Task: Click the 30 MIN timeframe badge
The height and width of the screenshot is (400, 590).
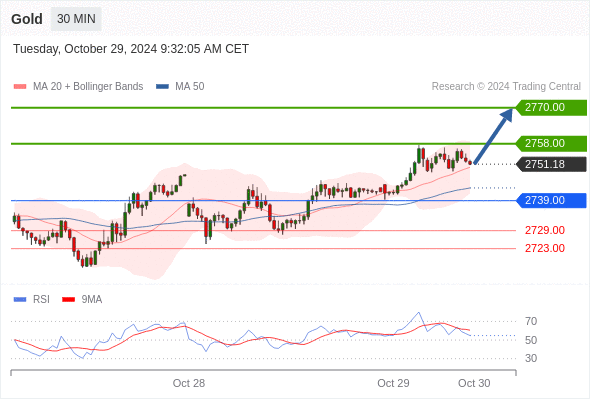Action: (x=76, y=19)
